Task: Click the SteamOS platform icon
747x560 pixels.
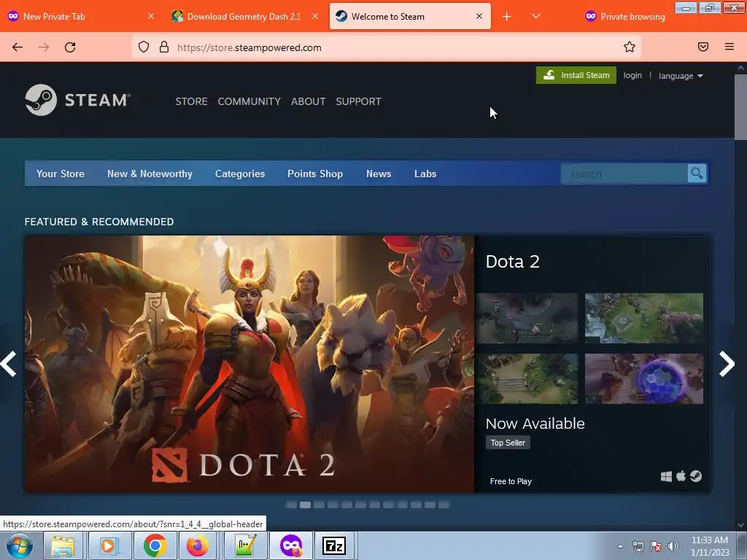Action: [695, 476]
